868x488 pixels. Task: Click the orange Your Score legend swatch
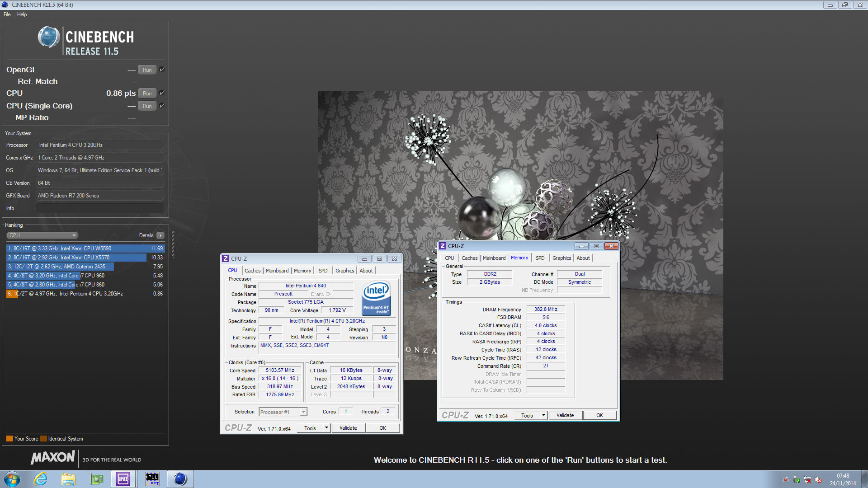[9, 439]
